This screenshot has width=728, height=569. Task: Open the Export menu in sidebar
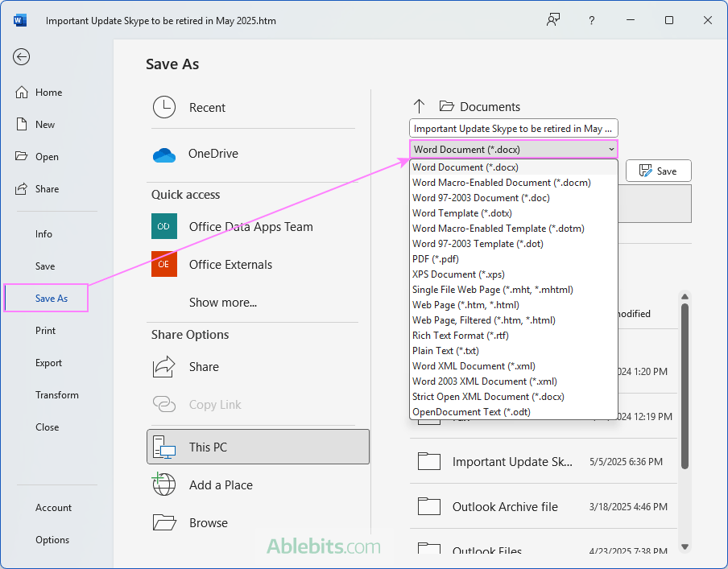click(x=48, y=363)
